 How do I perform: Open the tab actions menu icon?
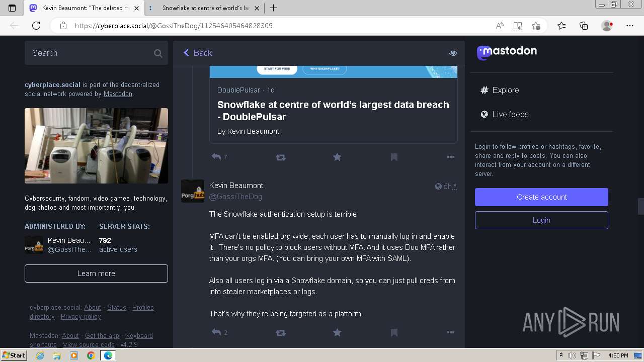coord(12,8)
